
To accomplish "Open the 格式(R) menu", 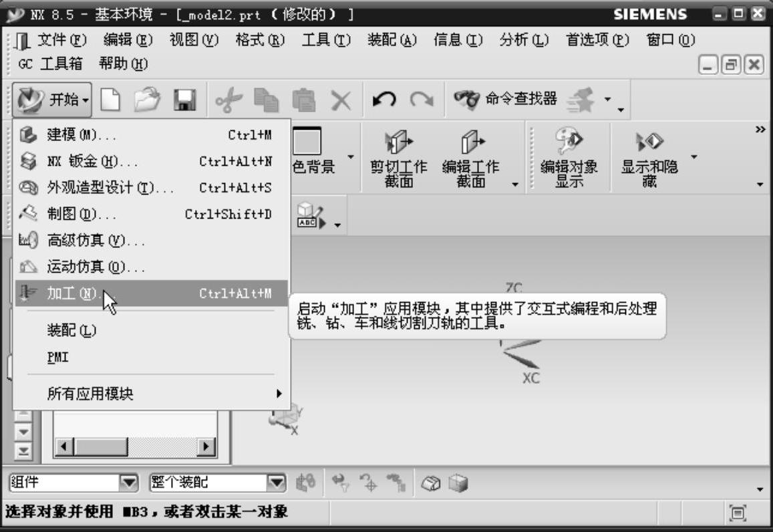I will click(260, 40).
